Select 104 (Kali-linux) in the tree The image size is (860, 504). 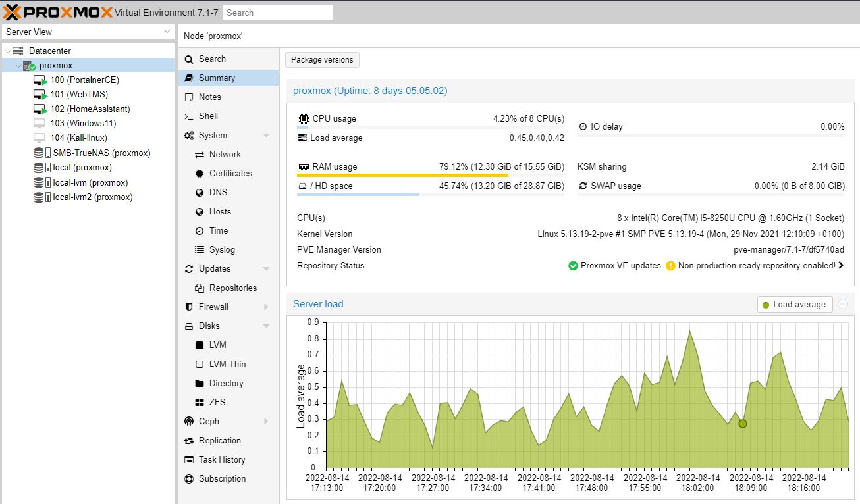point(87,138)
